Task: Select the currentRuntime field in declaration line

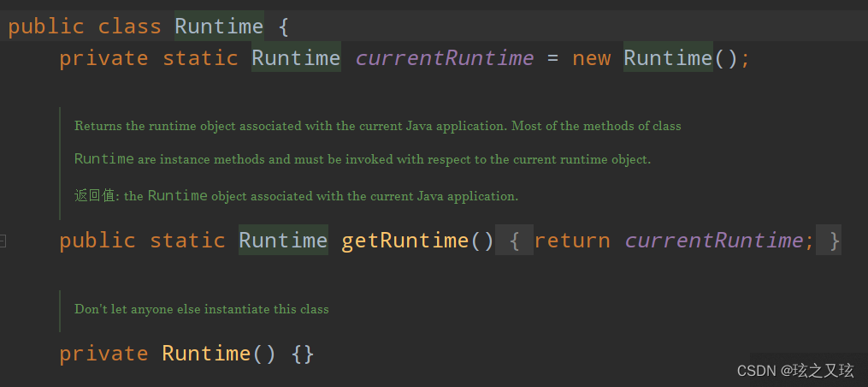Action: pyautogui.click(x=444, y=57)
